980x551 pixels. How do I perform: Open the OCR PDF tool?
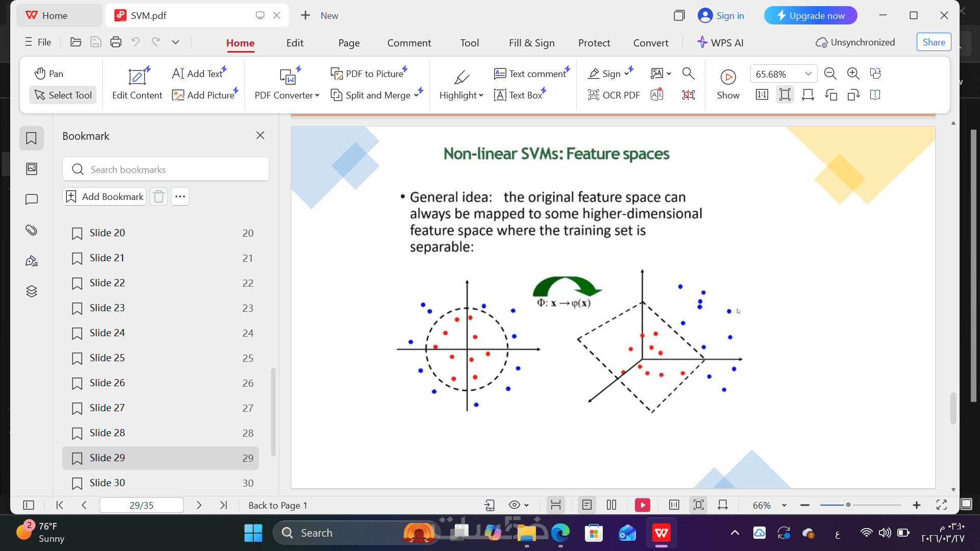(x=614, y=95)
